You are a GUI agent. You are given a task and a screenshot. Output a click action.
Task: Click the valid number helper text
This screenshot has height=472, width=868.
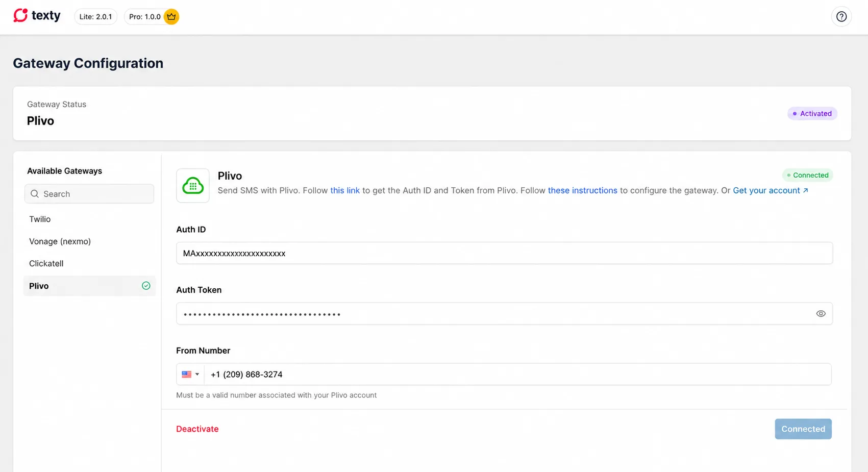pyautogui.click(x=277, y=395)
